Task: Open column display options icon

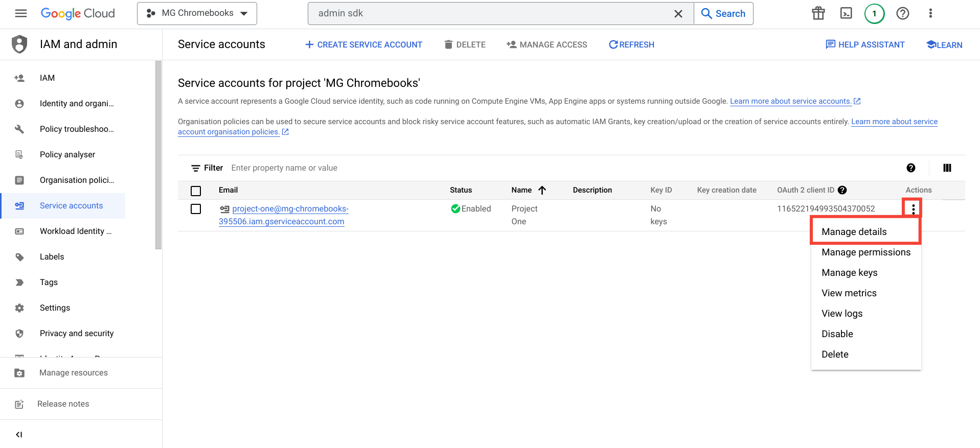Action: [947, 168]
